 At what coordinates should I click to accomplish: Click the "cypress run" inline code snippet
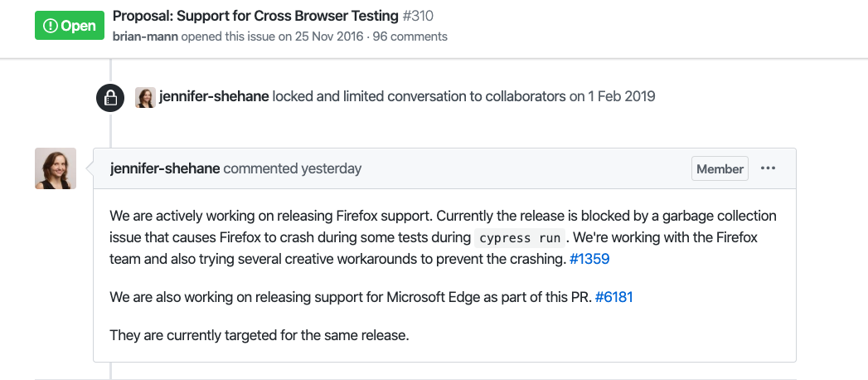tap(520, 238)
